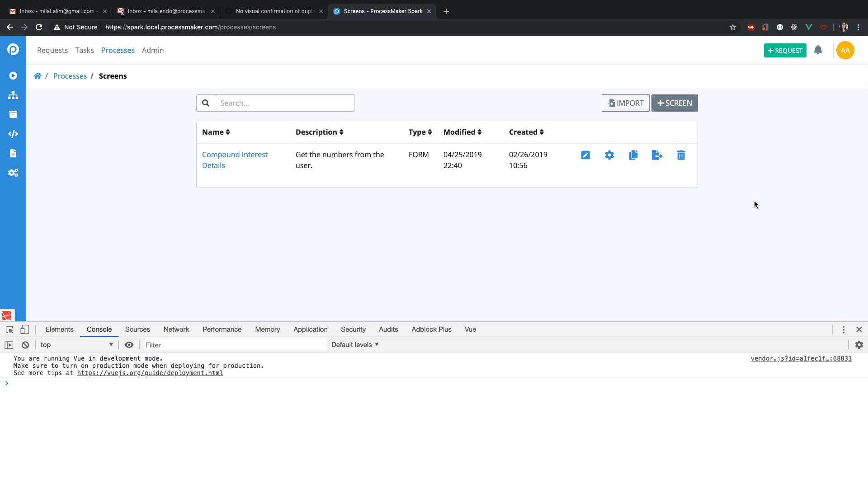Click the Search screens input field
This screenshot has width=868, height=488.
284,103
